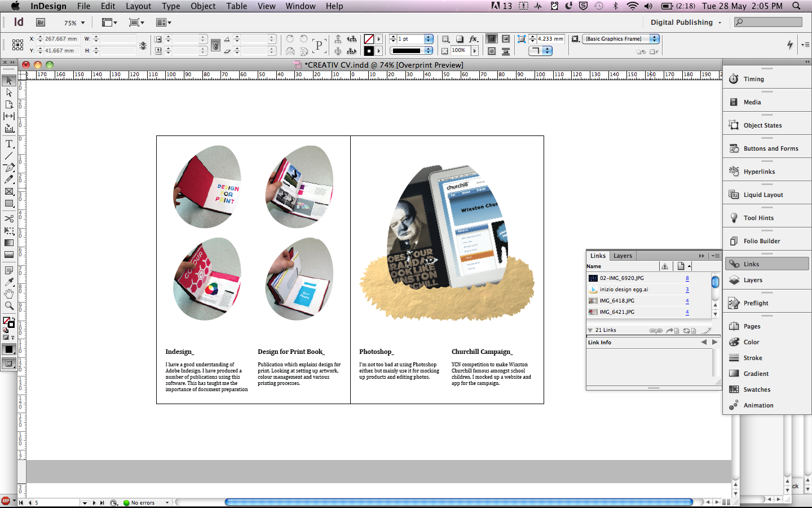Select the Pen tool
This screenshot has width=812, height=508.
pyautogui.click(x=9, y=168)
